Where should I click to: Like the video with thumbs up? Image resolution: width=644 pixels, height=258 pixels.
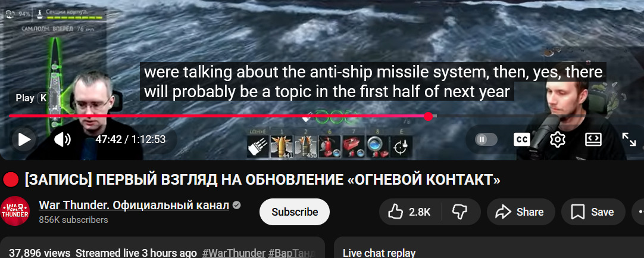click(x=410, y=212)
